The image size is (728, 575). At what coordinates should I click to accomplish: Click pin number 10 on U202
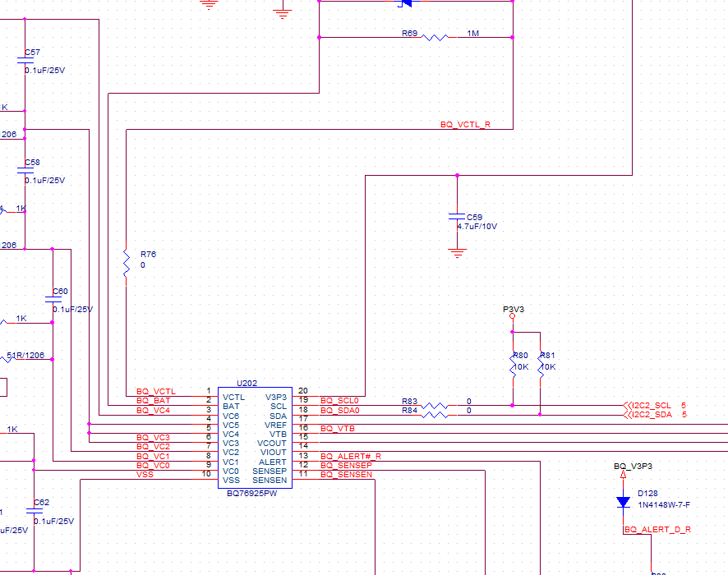(x=206, y=474)
